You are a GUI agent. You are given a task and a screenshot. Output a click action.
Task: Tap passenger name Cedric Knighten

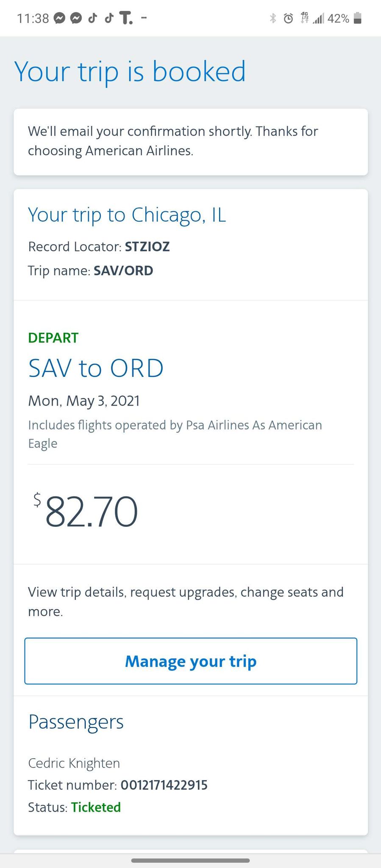74,763
